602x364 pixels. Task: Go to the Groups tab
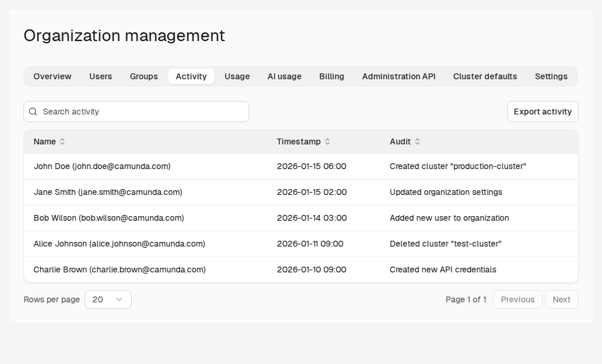[143, 76]
